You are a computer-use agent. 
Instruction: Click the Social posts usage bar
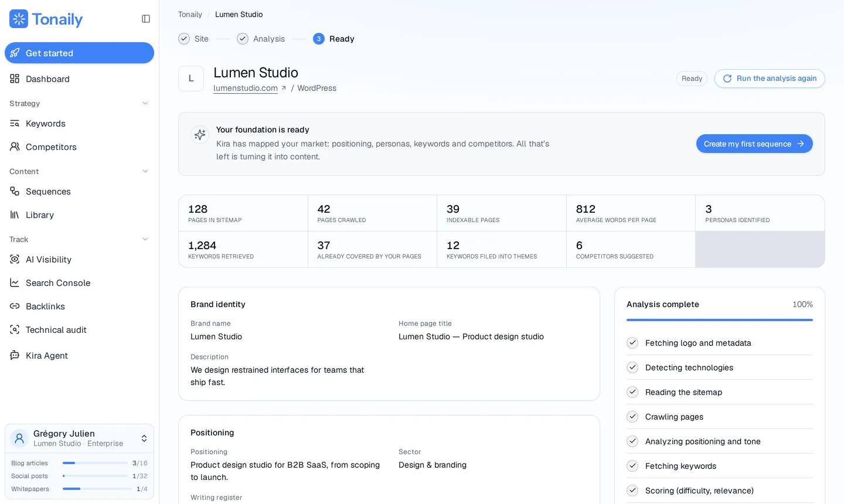(x=95, y=476)
